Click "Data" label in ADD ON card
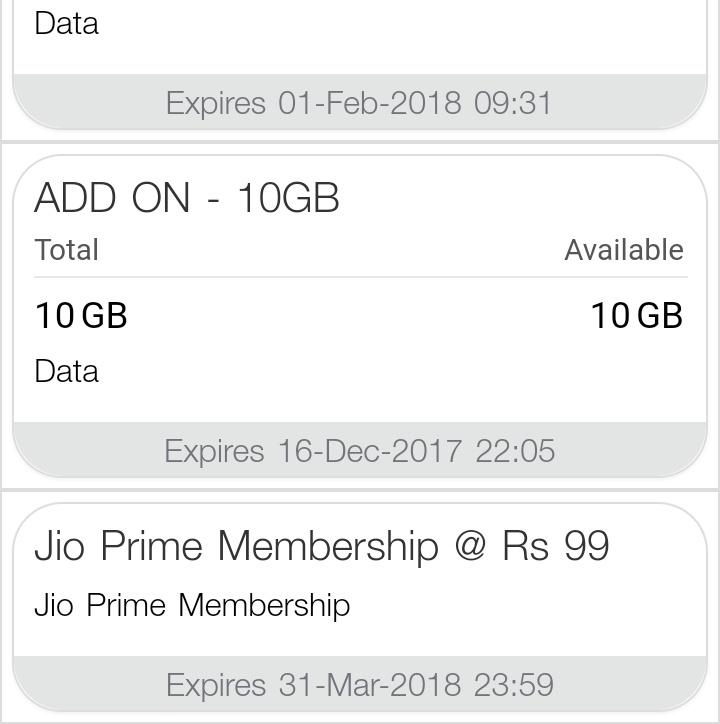The width and height of the screenshot is (720, 724). coord(66,371)
